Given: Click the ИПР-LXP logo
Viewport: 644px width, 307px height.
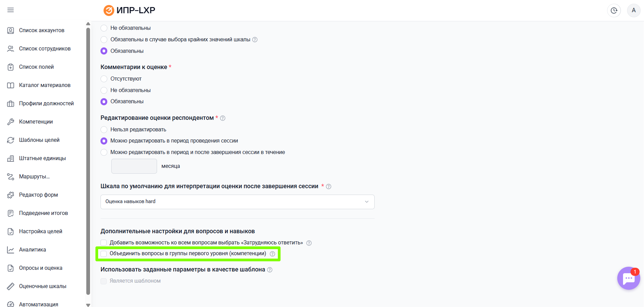Looking at the screenshot, I should pos(130,10).
